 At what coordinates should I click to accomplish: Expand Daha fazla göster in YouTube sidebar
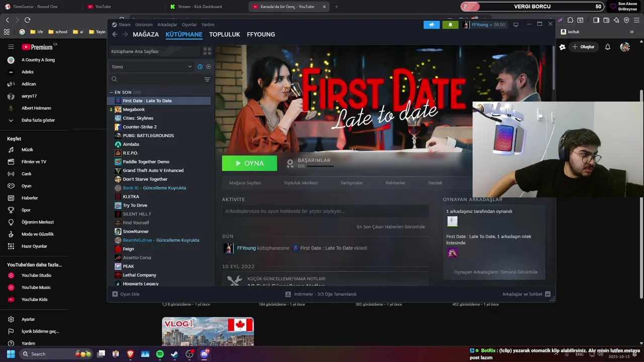pyautogui.click(x=38, y=120)
